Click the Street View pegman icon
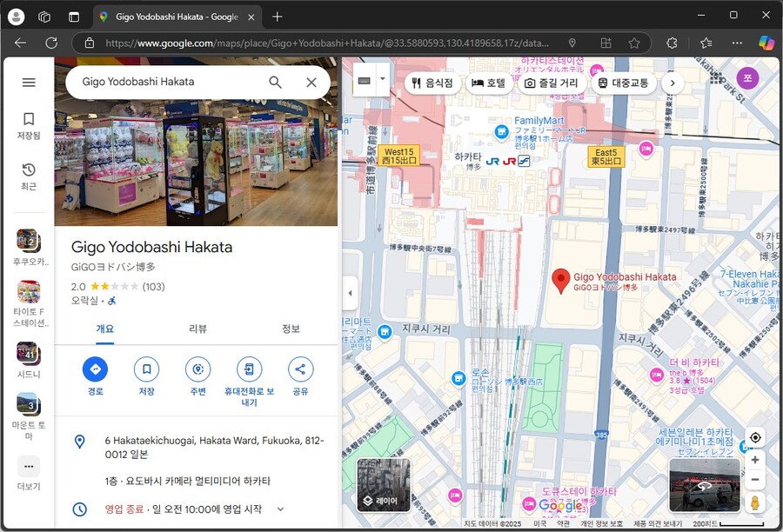 coord(755,502)
